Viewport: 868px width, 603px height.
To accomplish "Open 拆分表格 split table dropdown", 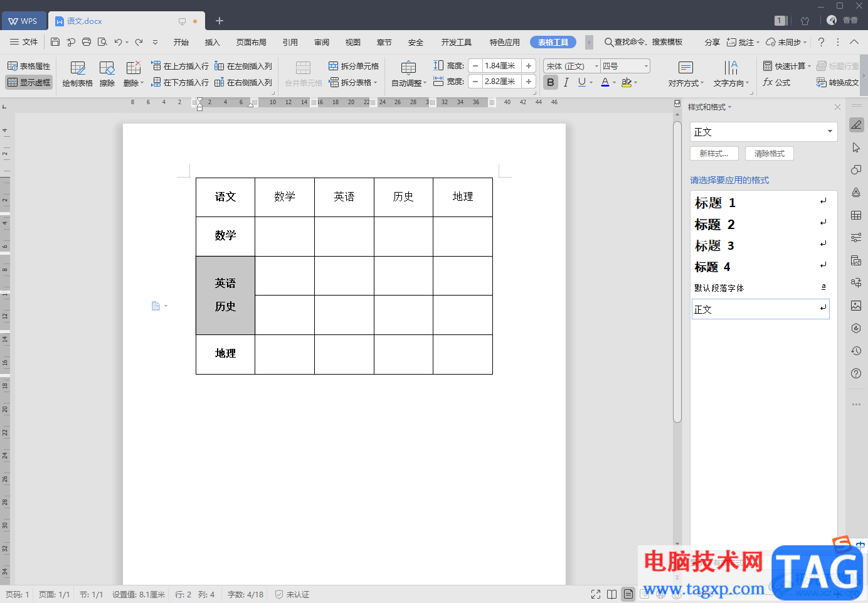I will [353, 82].
